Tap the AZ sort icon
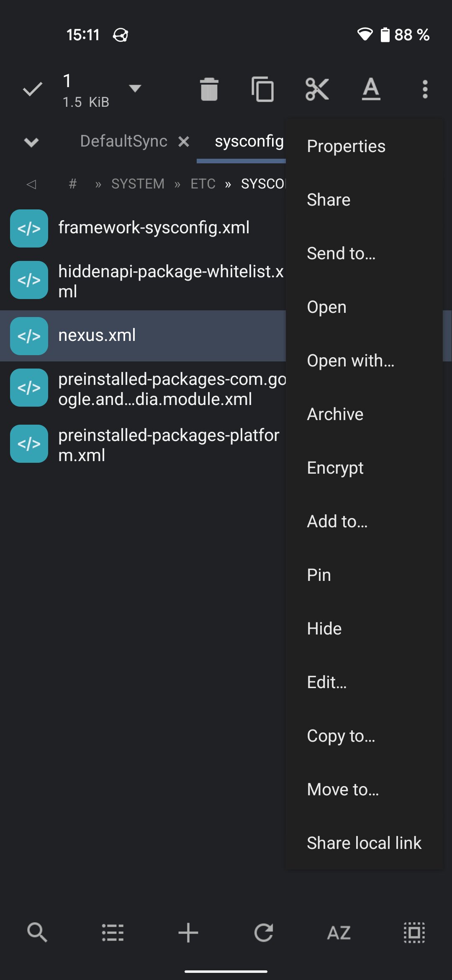452x980 pixels. (x=339, y=932)
